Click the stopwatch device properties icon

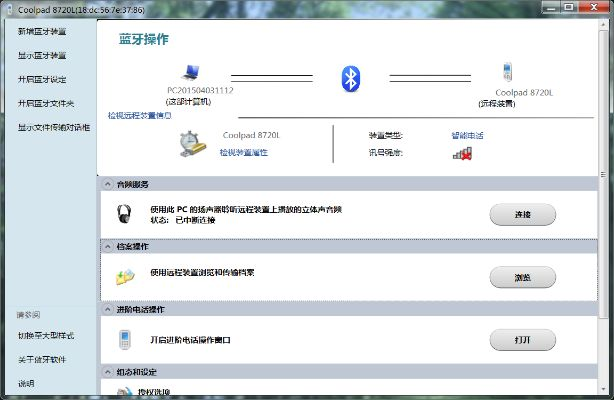tap(192, 144)
